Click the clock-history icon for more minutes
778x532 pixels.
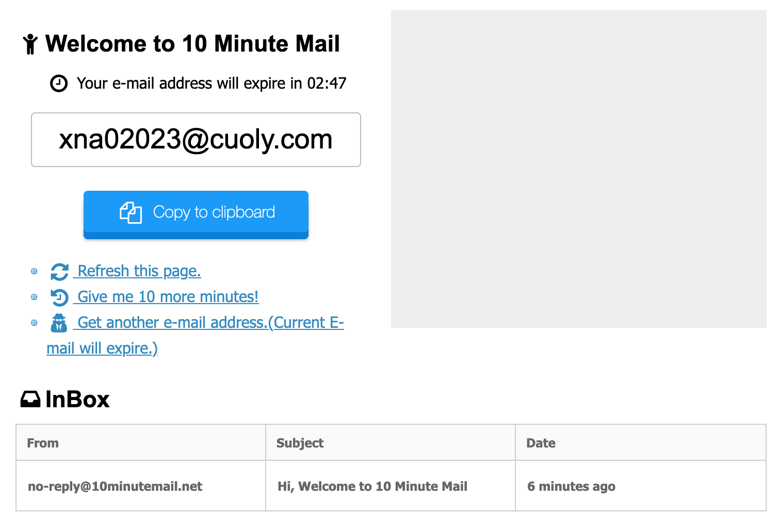[59, 297]
